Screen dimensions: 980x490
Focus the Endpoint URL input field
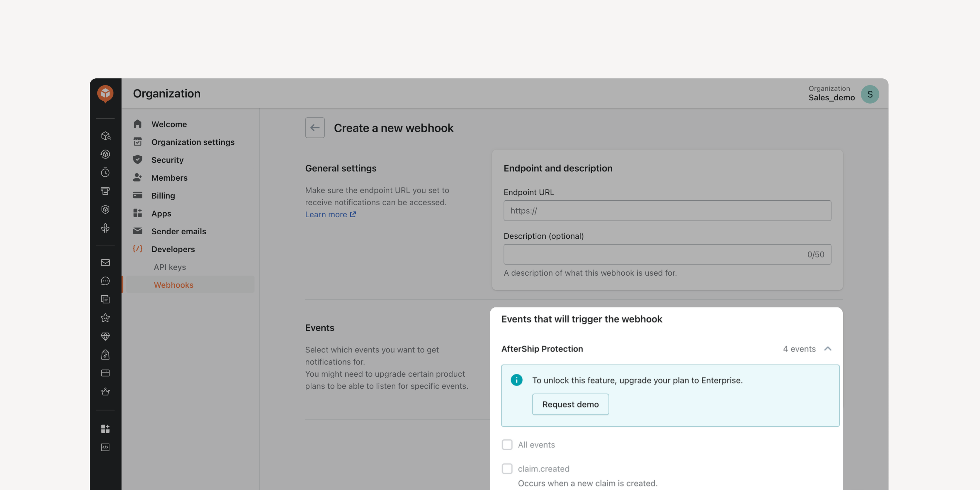[x=667, y=210]
